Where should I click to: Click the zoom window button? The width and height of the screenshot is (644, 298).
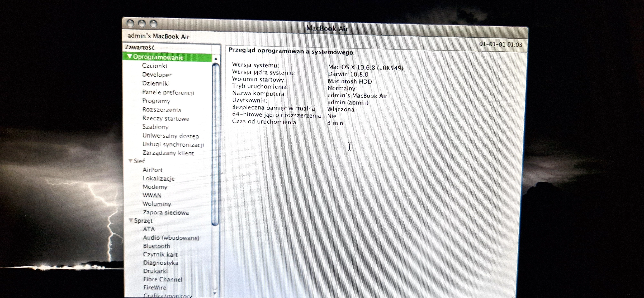[x=153, y=24]
